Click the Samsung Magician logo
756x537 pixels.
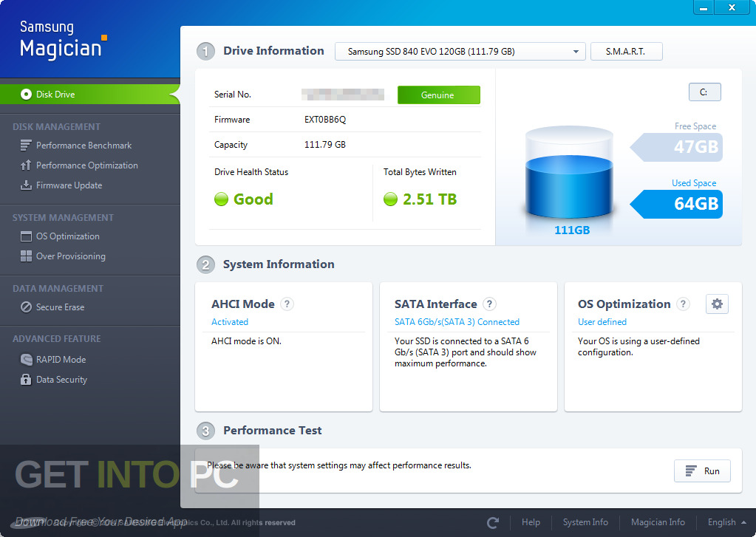63,40
